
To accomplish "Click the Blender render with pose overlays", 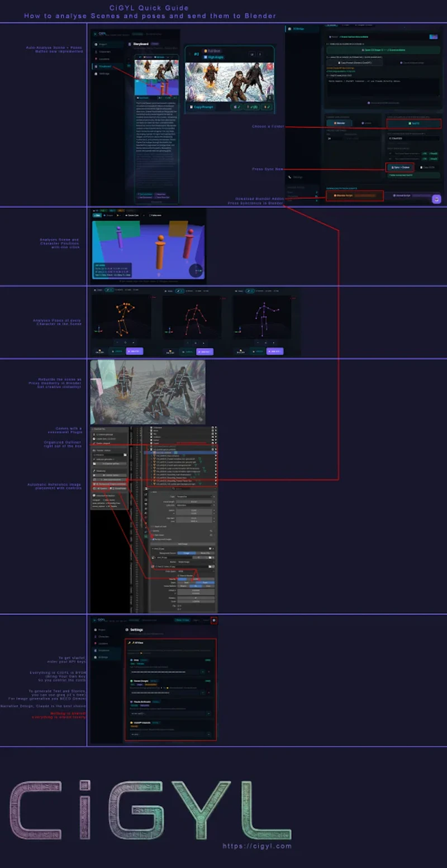I will point(148,392).
